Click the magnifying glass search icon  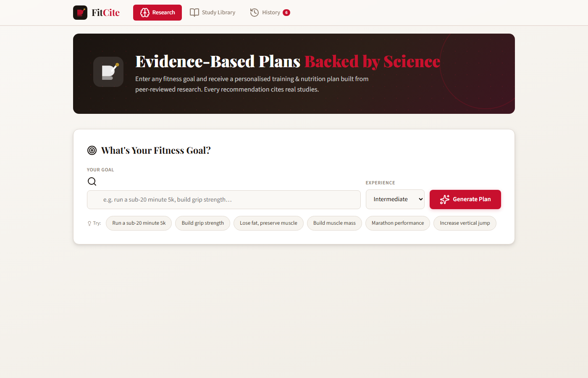92,181
